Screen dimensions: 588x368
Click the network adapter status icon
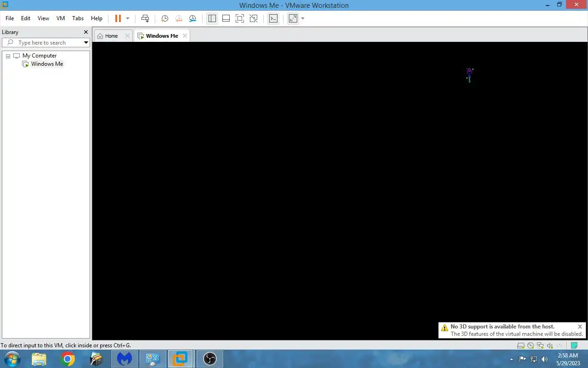point(540,346)
